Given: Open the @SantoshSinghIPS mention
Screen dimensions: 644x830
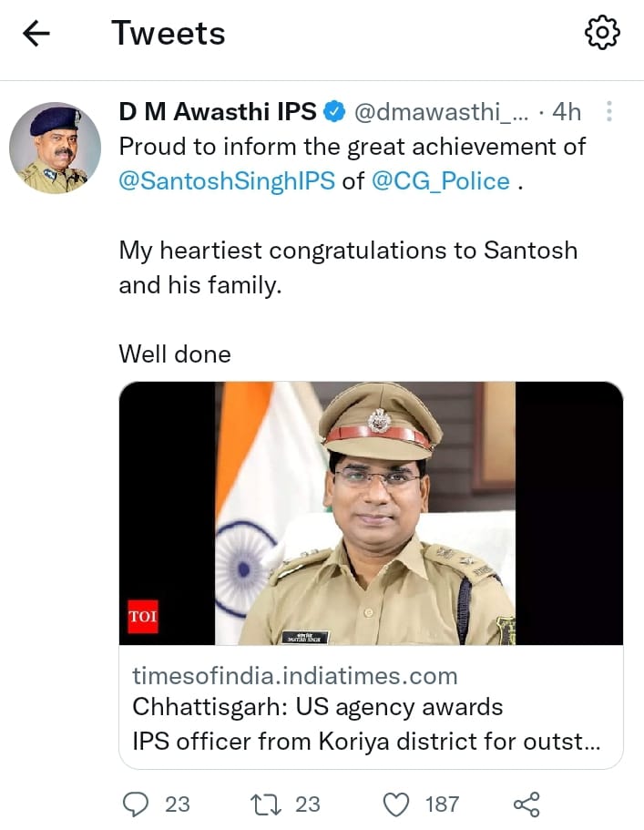Looking at the screenshot, I should pos(227,180).
